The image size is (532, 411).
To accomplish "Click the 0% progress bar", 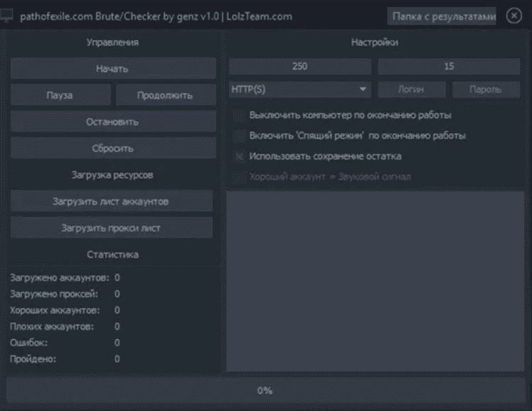I will tap(265, 390).
